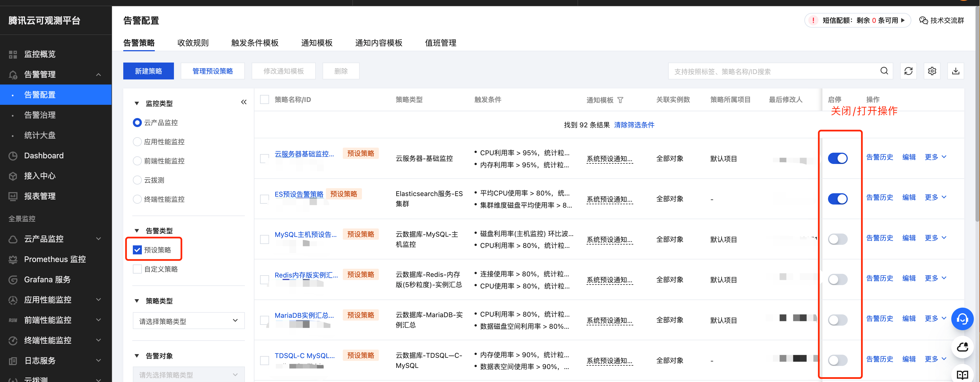The height and width of the screenshot is (382, 980).
Task: Open the 请选择策略类型 dropdown
Action: [x=188, y=321]
